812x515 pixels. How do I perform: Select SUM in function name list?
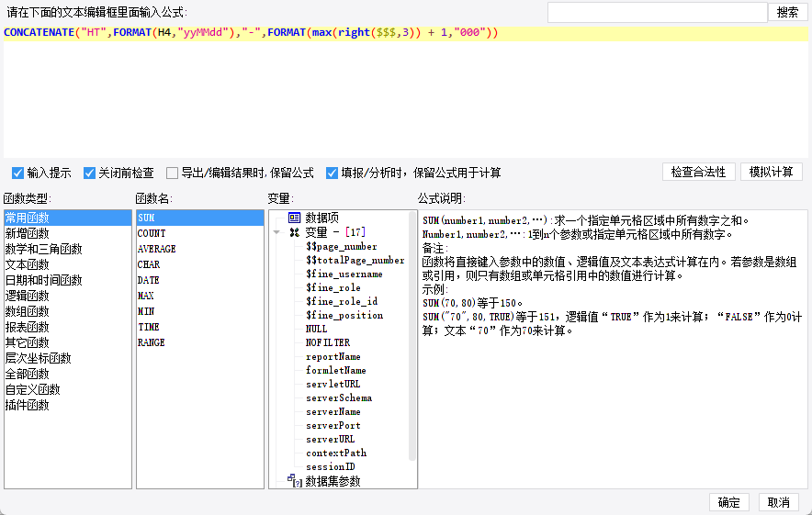[200, 218]
